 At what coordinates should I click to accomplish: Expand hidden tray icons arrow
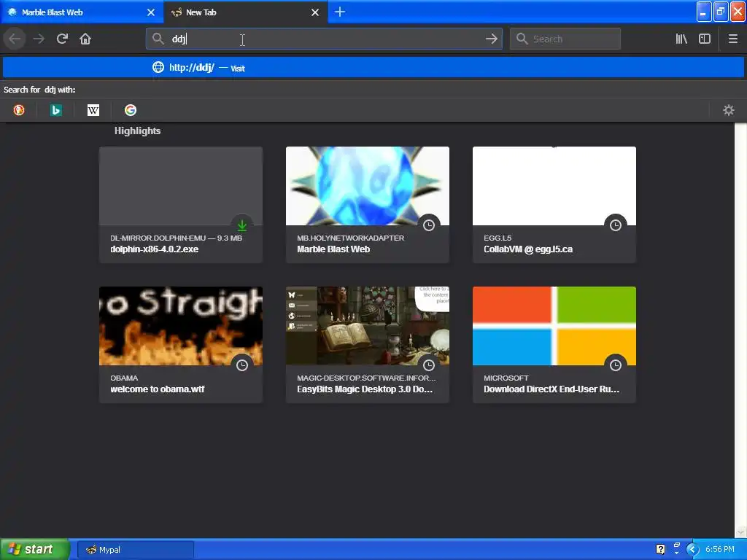(692, 549)
